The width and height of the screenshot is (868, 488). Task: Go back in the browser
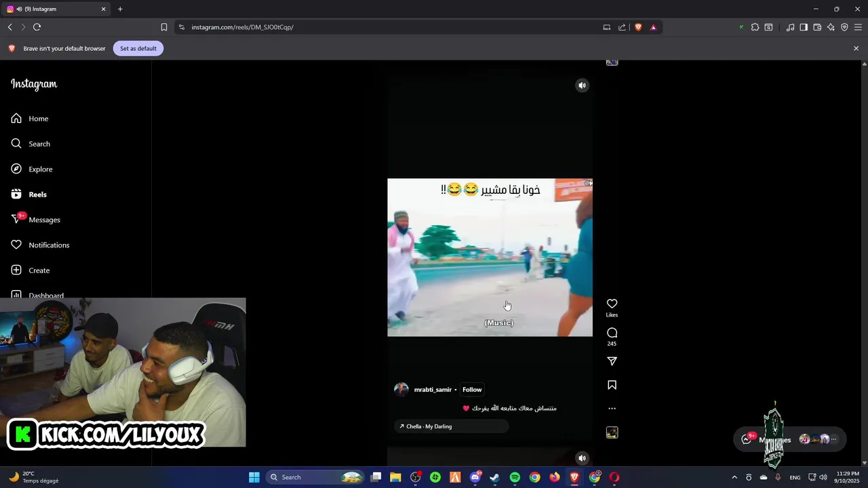(10, 27)
